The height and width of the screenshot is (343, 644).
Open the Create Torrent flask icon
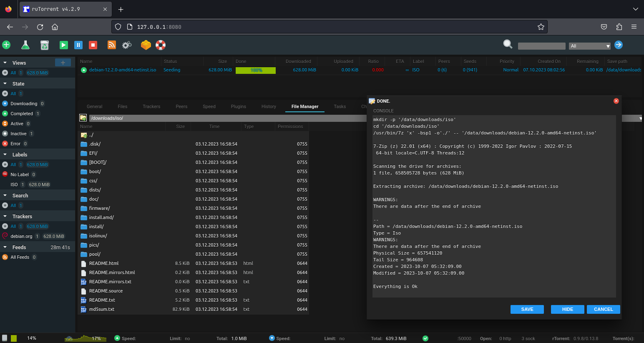tap(25, 45)
